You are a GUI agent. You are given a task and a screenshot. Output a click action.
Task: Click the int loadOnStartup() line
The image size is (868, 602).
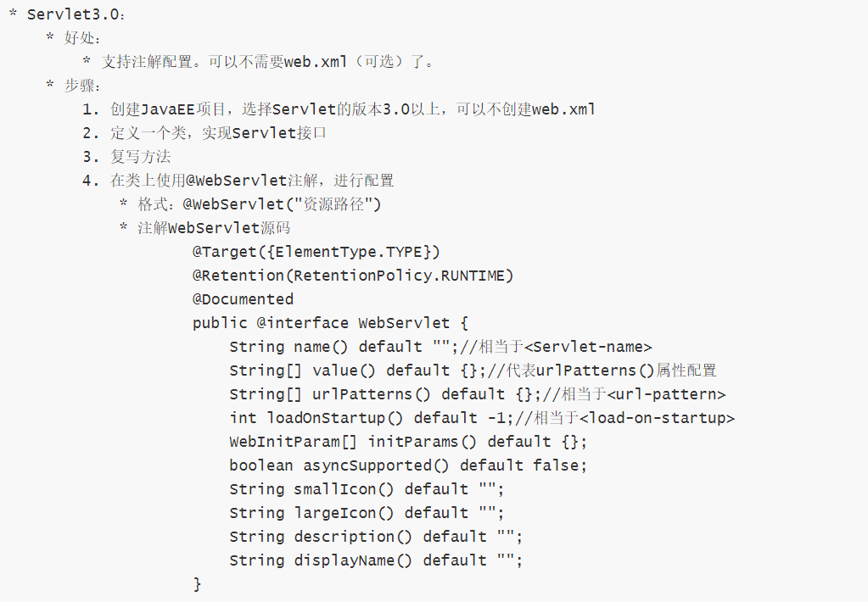click(482, 418)
